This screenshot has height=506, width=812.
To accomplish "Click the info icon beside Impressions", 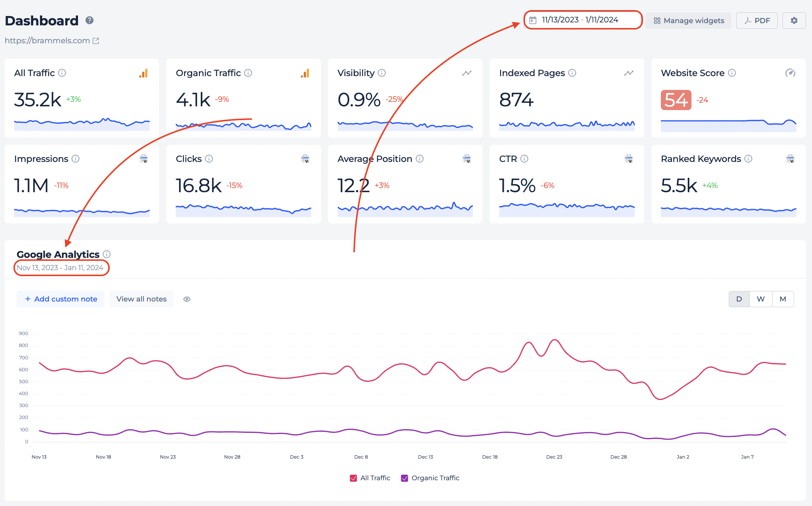I will click(x=76, y=159).
